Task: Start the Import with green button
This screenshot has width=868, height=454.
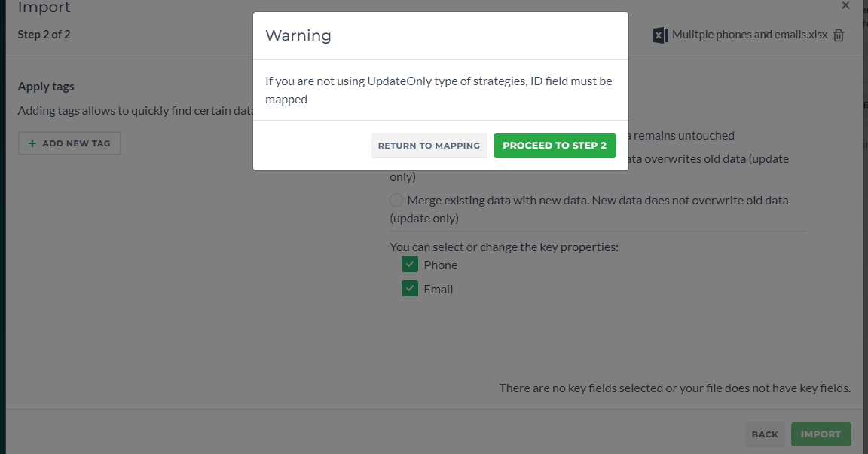Action: pos(821,434)
